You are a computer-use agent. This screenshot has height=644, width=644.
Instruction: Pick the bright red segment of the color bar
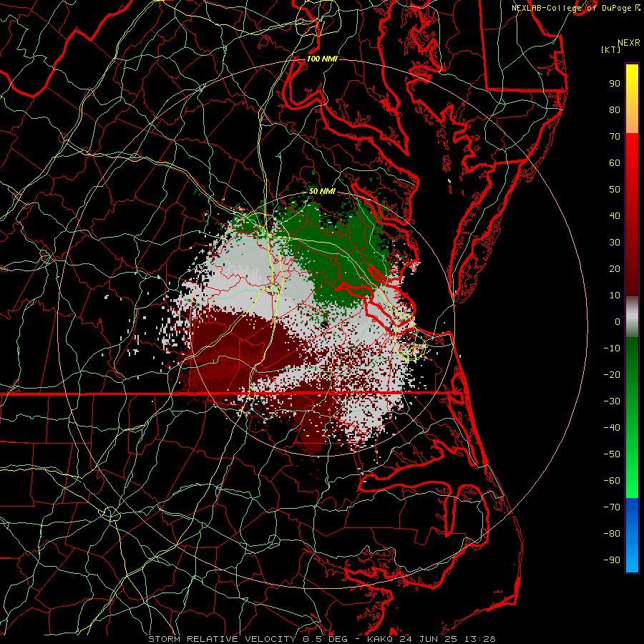[632, 149]
